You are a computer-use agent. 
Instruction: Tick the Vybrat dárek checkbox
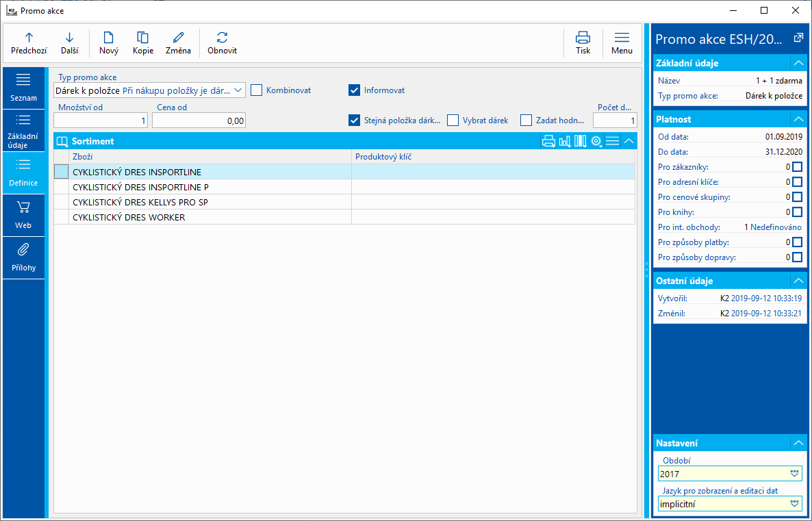point(453,120)
